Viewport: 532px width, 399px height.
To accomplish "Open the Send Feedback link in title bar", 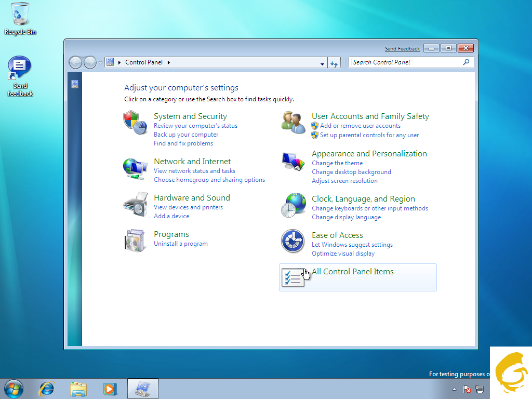I will [402, 49].
